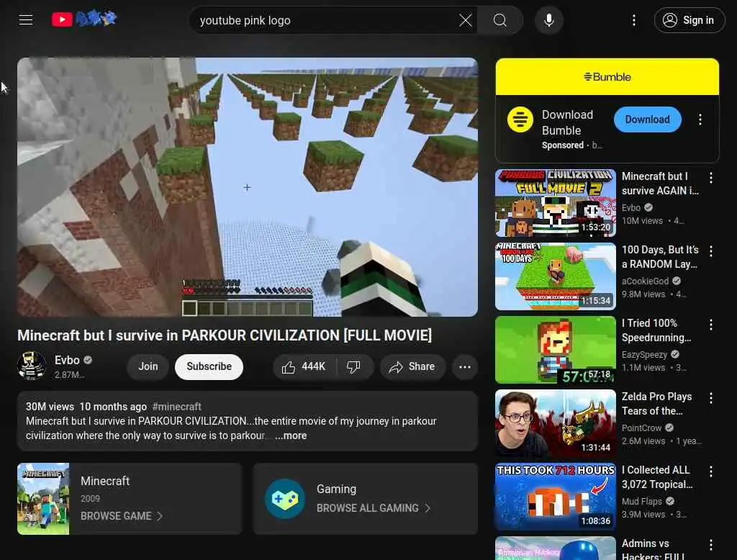Open menu for '100 Days' video
Image resolution: width=737 pixels, height=560 pixels.
coord(710,251)
